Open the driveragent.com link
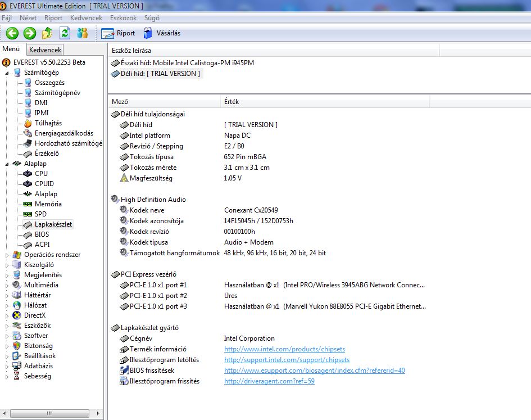The image size is (531, 420). [269, 381]
